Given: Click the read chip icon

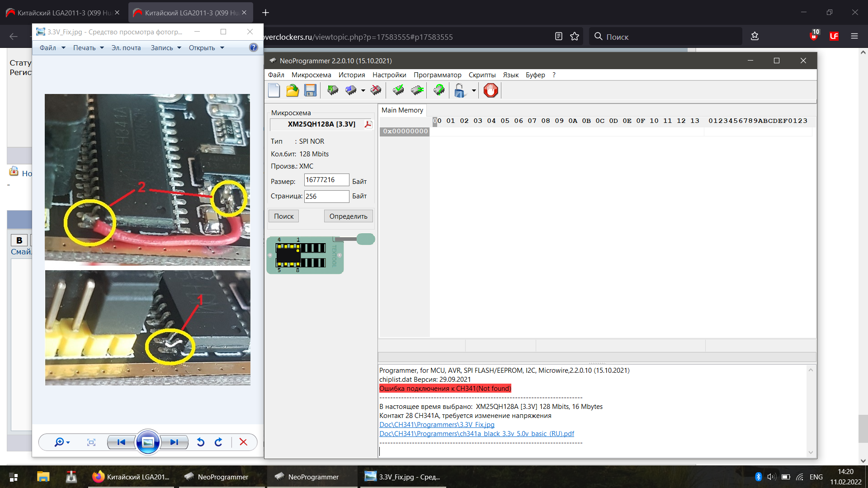Looking at the screenshot, I should tap(333, 90).
